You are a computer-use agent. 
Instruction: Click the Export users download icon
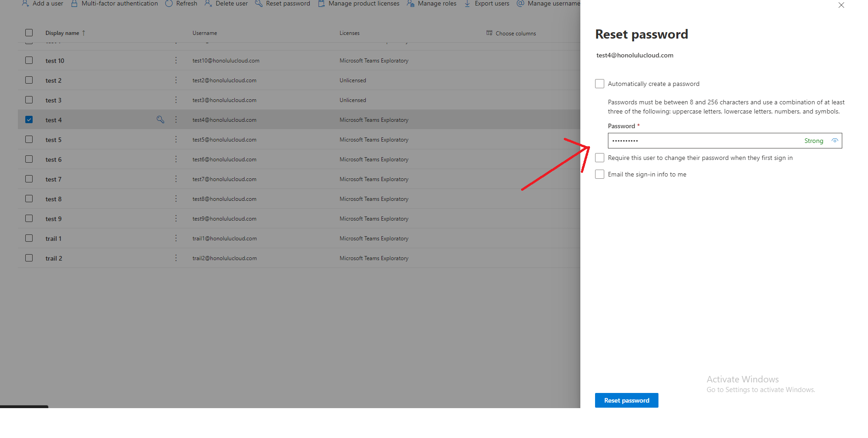click(467, 4)
